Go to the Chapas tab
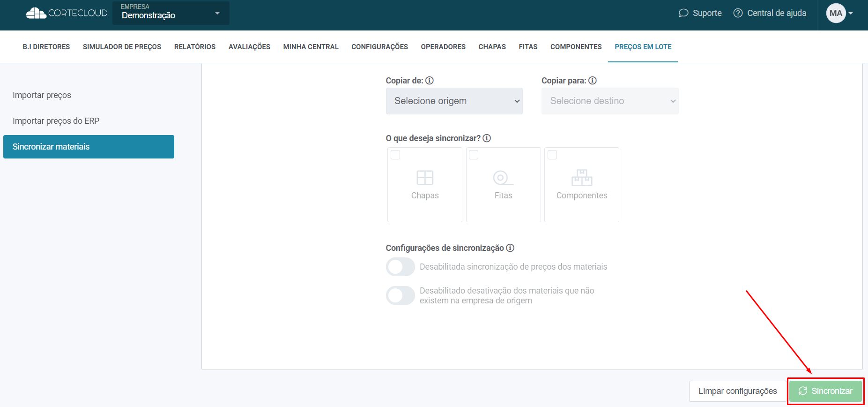The width and height of the screenshot is (868, 407). point(492,47)
